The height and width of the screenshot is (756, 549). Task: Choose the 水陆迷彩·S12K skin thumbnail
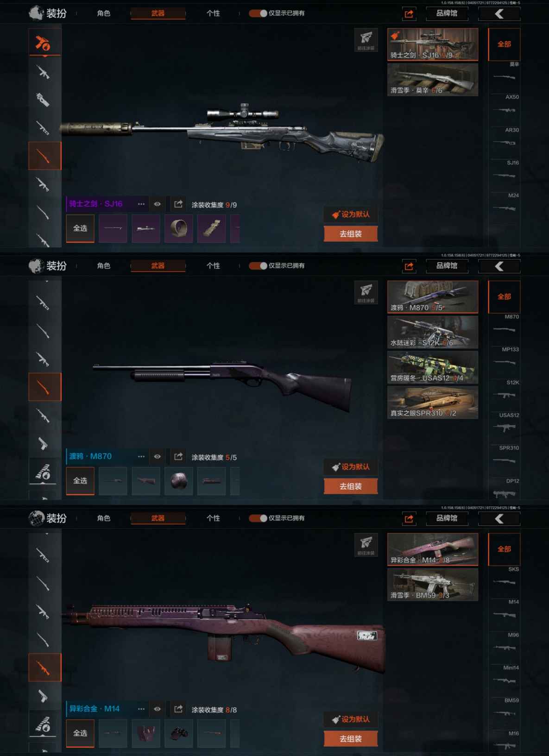[433, 332]
